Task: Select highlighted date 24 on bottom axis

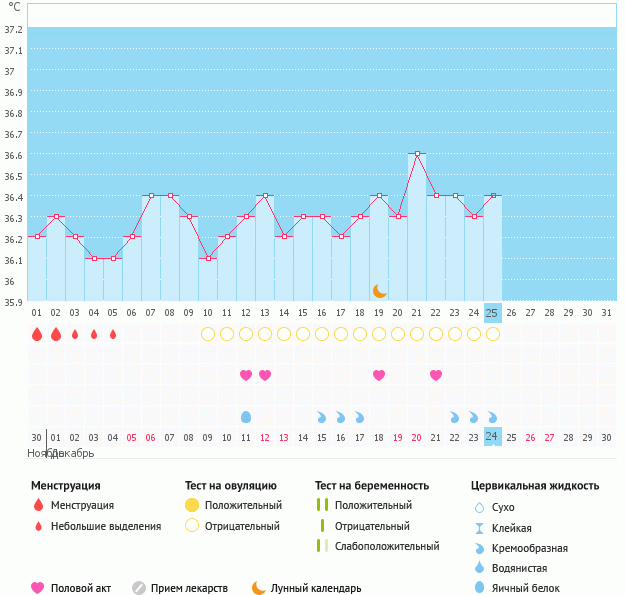Action: [492, 437]
